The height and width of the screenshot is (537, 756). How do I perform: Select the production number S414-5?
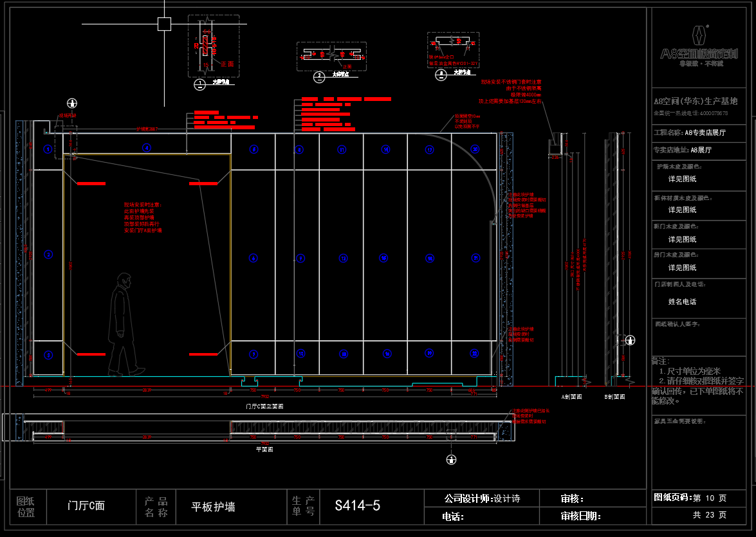click(357, 505)
